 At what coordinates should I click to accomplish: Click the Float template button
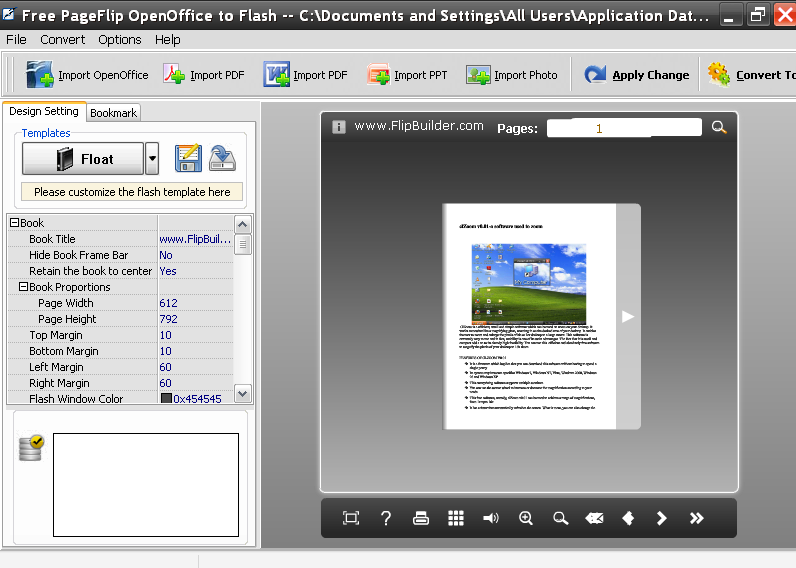tap(83, 159)
